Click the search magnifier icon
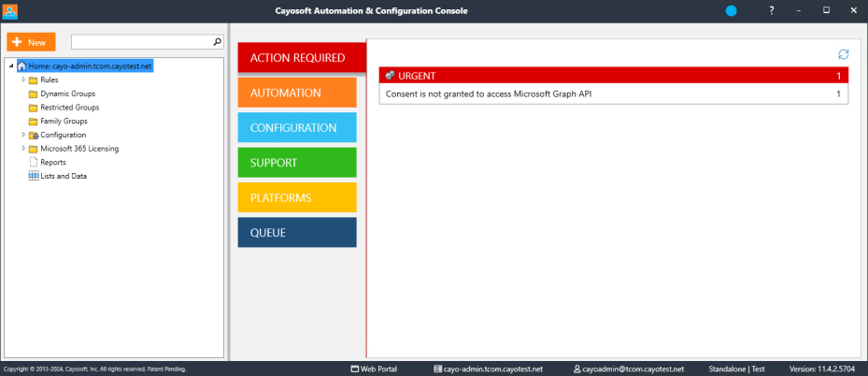Screen dimensions: 868x376 [218, 41]
